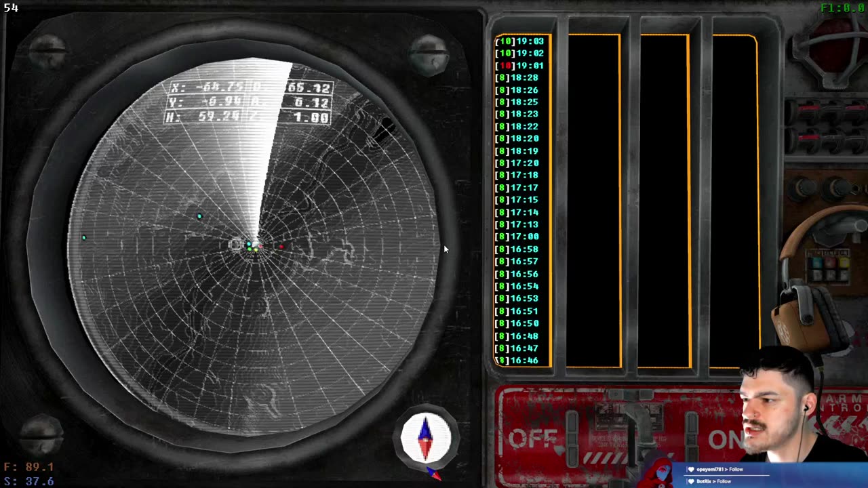Click the counter 54 at top left

pos(11,8)
